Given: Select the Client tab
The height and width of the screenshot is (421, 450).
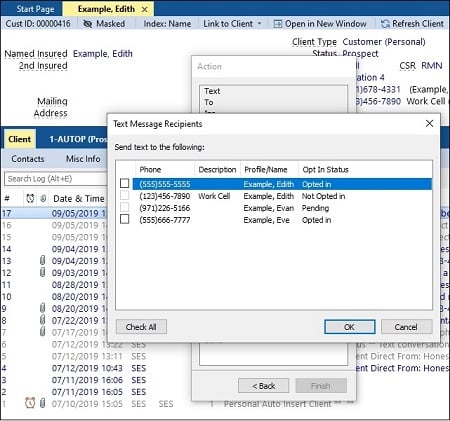Looking at the screenshot, I should (20, 139).
